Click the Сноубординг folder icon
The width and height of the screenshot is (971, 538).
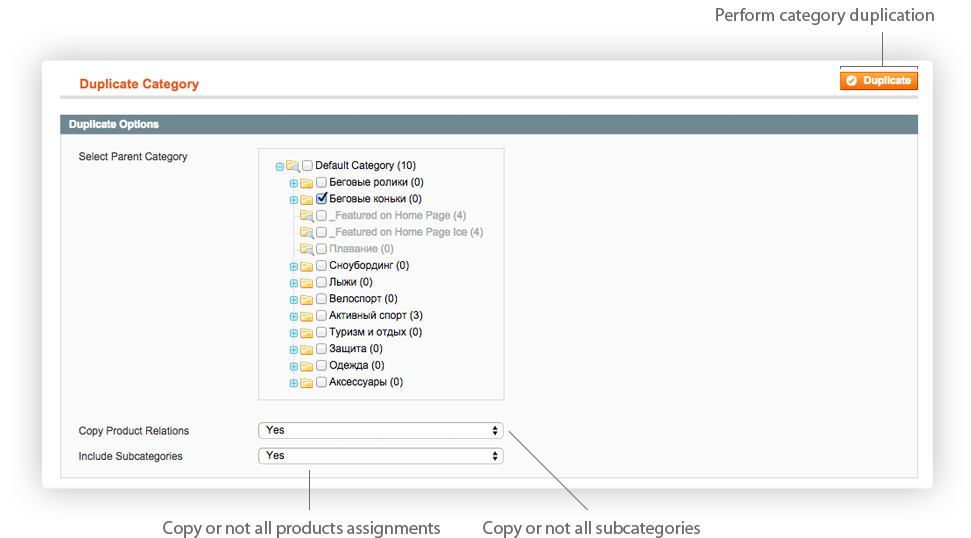click(x=307, y=266)
